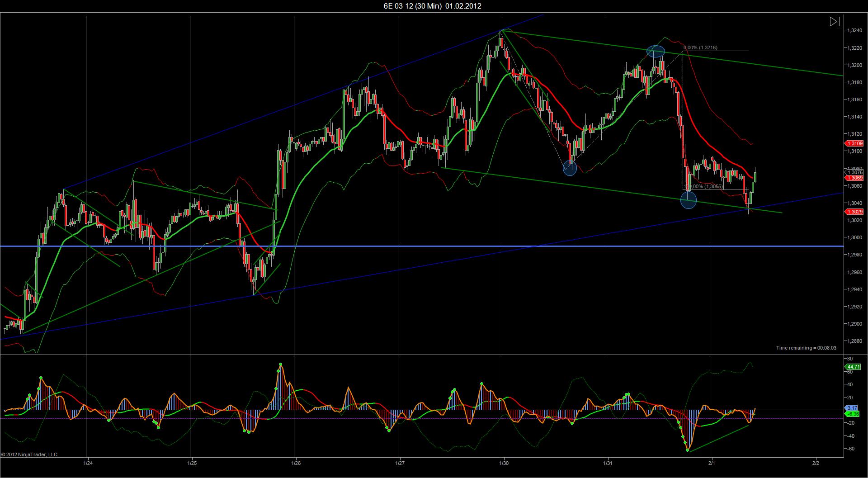
Task: Click the 1,2920 price scale label
Action: 855,307
